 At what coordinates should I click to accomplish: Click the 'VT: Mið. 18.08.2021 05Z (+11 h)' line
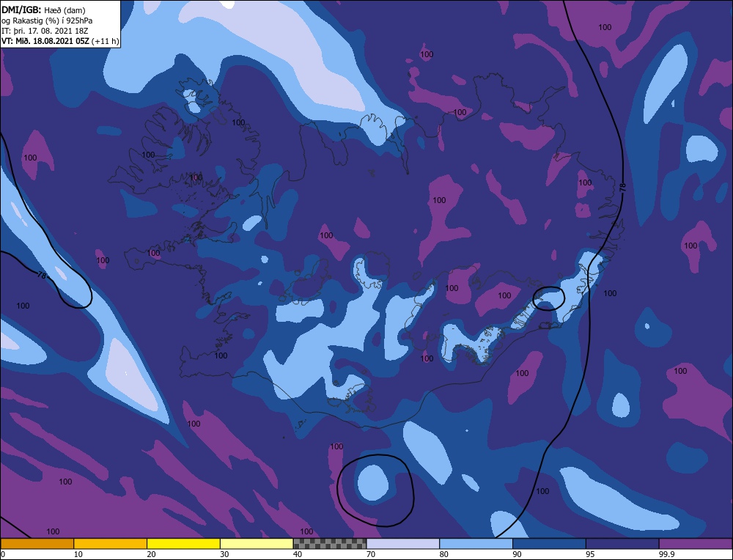point(60,41)
